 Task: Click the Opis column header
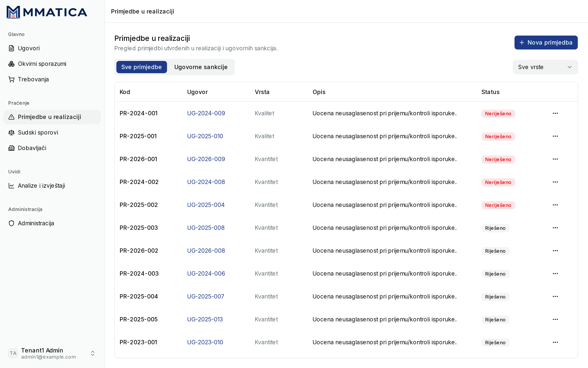coord(319,92)
